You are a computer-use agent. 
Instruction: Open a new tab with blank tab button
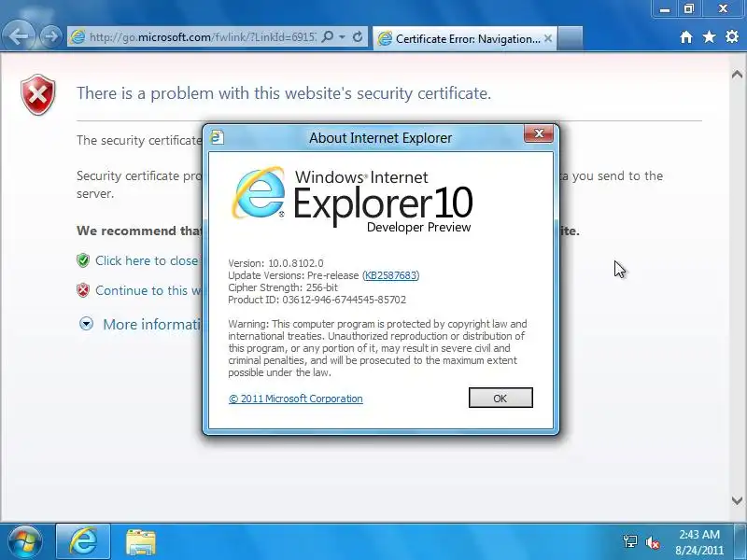coord(570,38)
